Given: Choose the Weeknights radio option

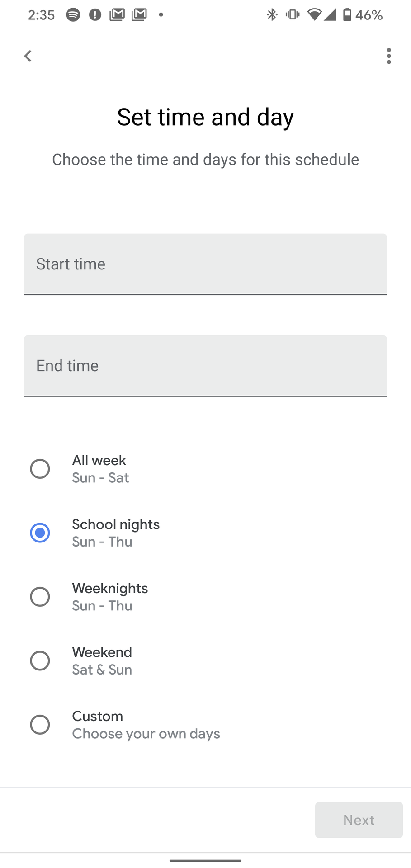Looking at the screenshot, I should click(40, 597).
